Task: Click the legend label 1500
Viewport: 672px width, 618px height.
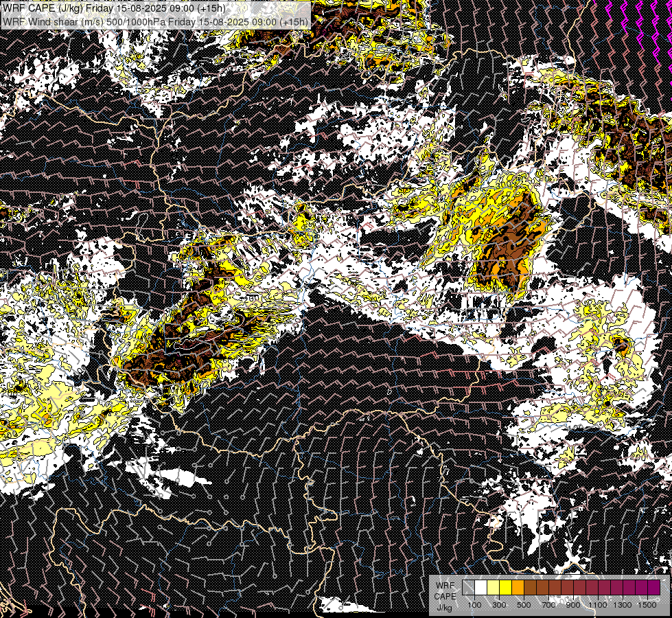Action: (647, 605)
